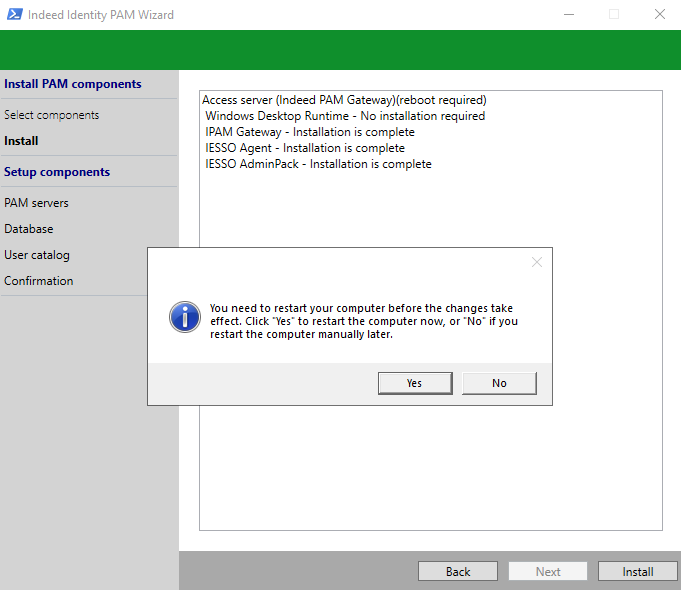Open the 'Select components' step
Viewport: 681px width, 590px height.
coord(52,115)
